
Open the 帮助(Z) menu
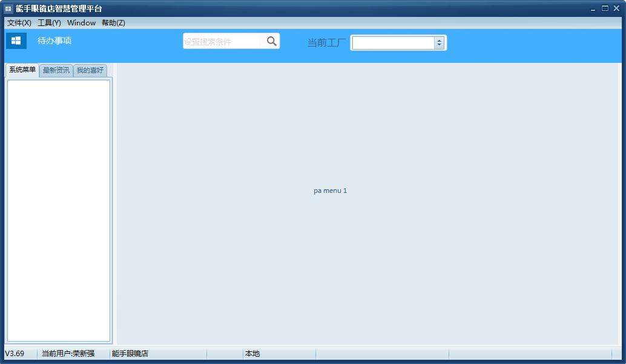coord(113,23)
